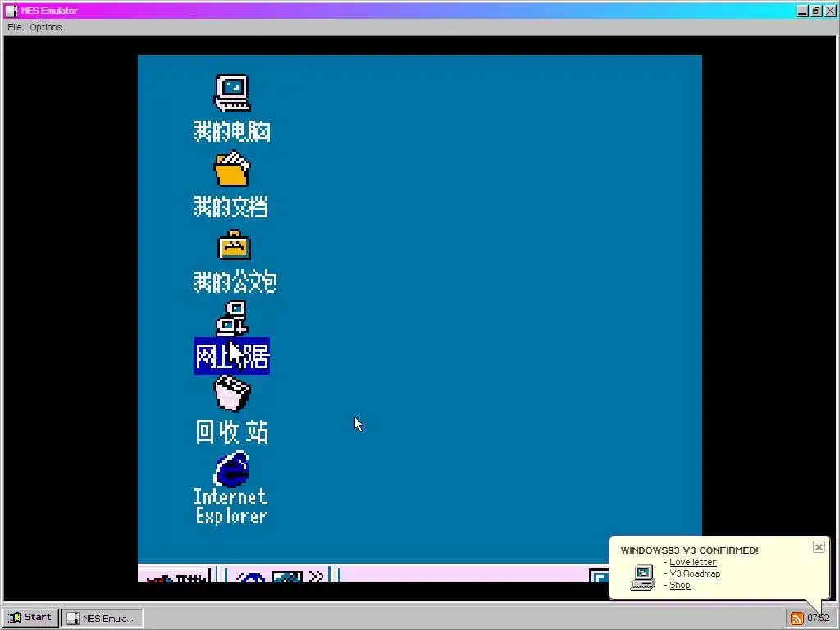Close the NES Emulator window
Image resolution: width=840 pixels, height=630 pixels.
click(830, 11)
